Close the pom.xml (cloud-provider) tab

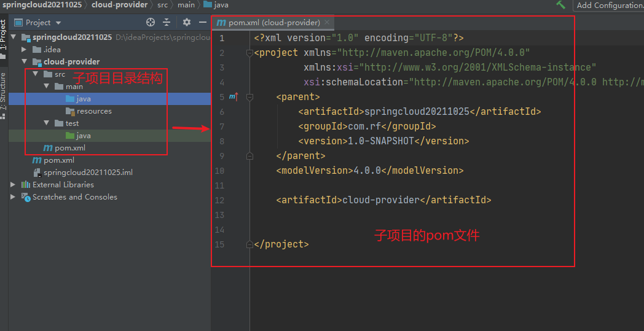point(327,22)
